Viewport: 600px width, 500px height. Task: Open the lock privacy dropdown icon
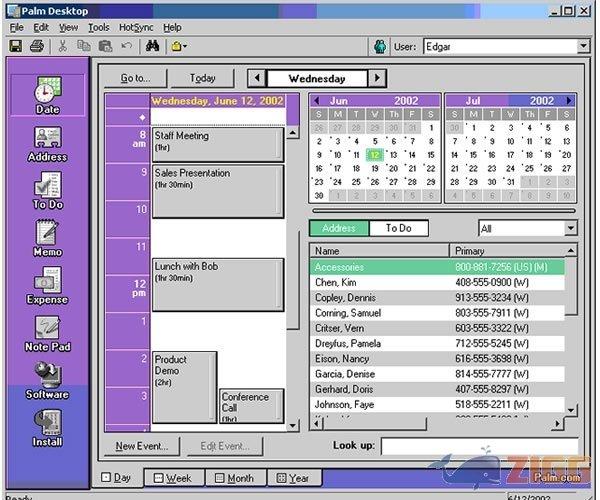coord(179,47)
